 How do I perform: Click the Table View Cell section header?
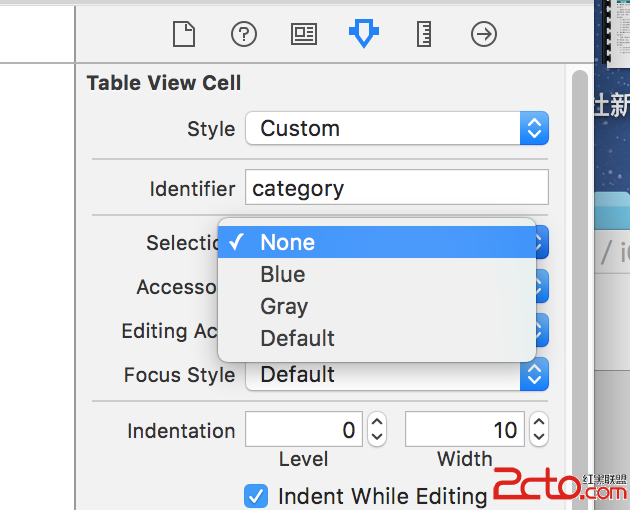tap(164, 83)
